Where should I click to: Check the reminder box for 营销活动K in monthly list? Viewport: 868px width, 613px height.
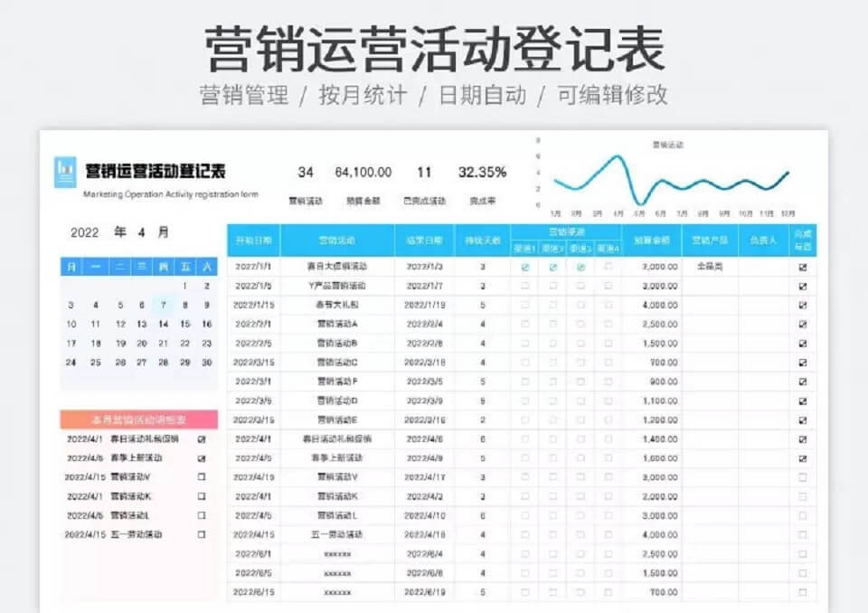pos(202,496)
